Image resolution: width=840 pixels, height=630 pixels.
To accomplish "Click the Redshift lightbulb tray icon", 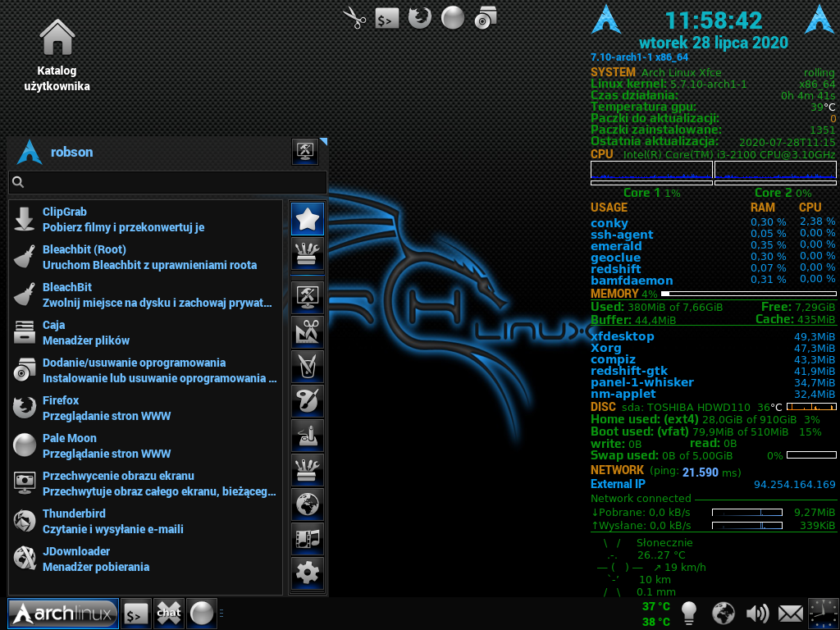I will click(x=689, y=614).
